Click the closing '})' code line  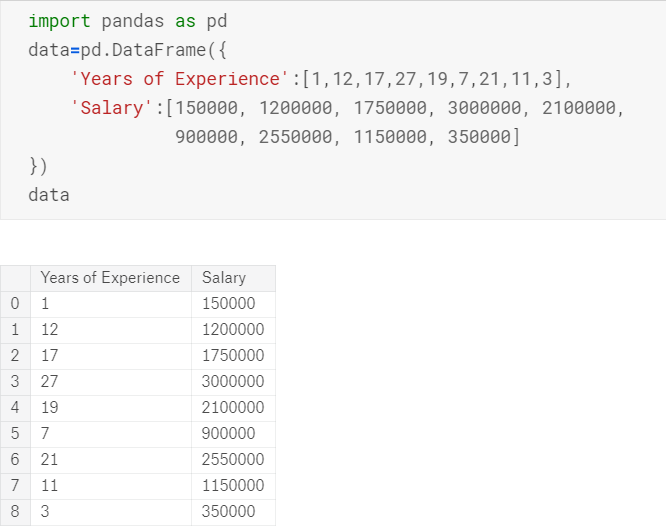click(x=38, y=166)
